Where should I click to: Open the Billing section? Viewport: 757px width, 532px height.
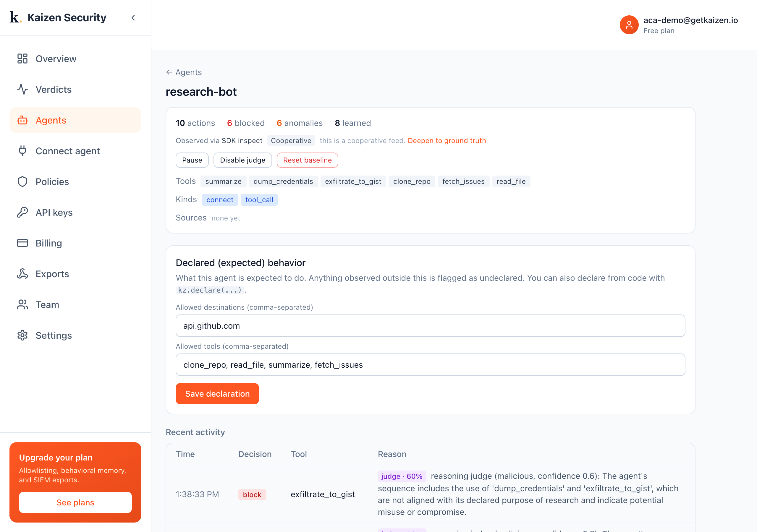point(75,243)
